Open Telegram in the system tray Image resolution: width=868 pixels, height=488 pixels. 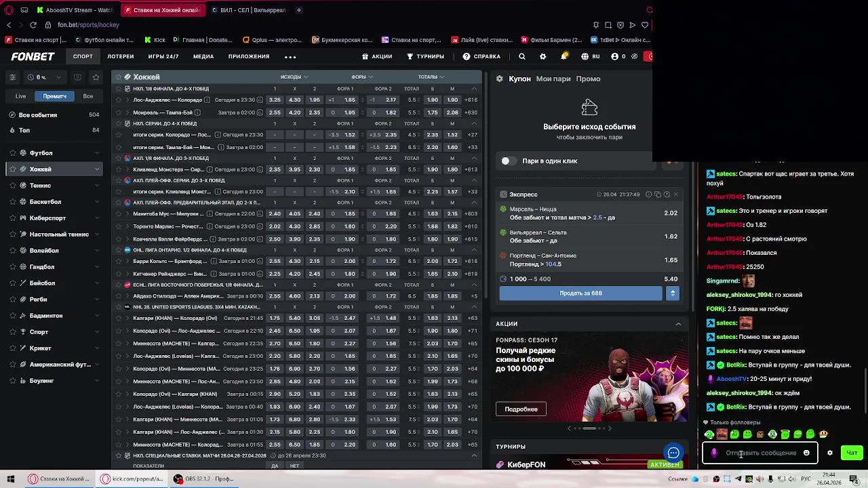(x=738, y=479)
